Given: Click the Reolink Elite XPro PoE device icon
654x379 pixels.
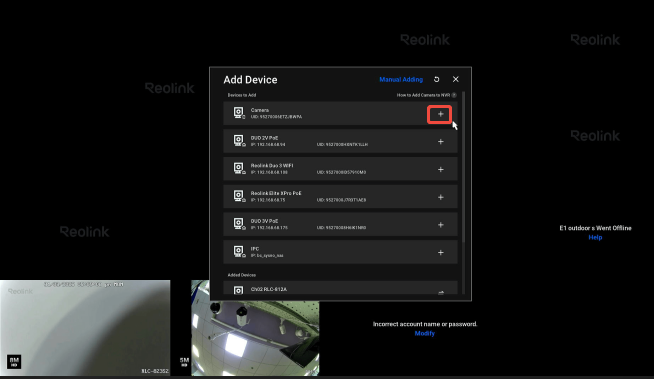Looking at the screenshot, I should [239, 196].
